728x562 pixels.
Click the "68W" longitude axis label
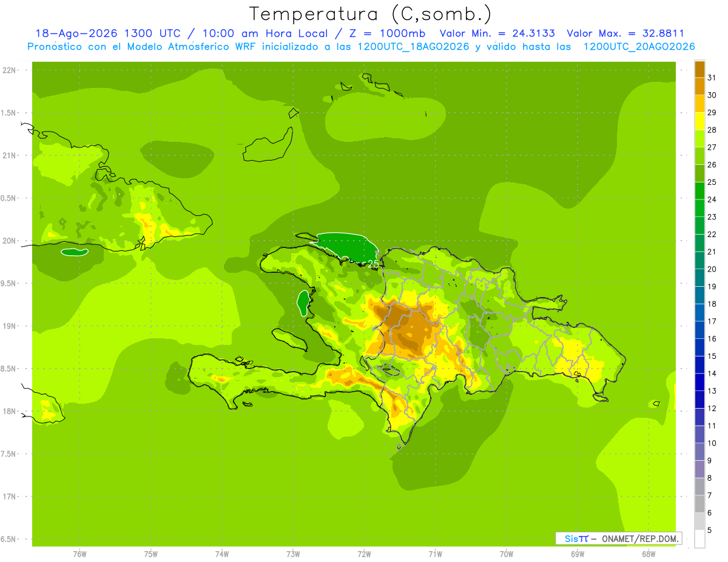(x=649, y=554)
